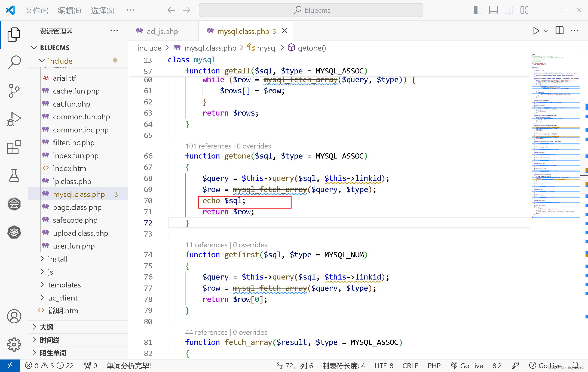The height and width of the screenshot is (372, 588).
Task: Open the Extensions view
Action: (14, 147)
